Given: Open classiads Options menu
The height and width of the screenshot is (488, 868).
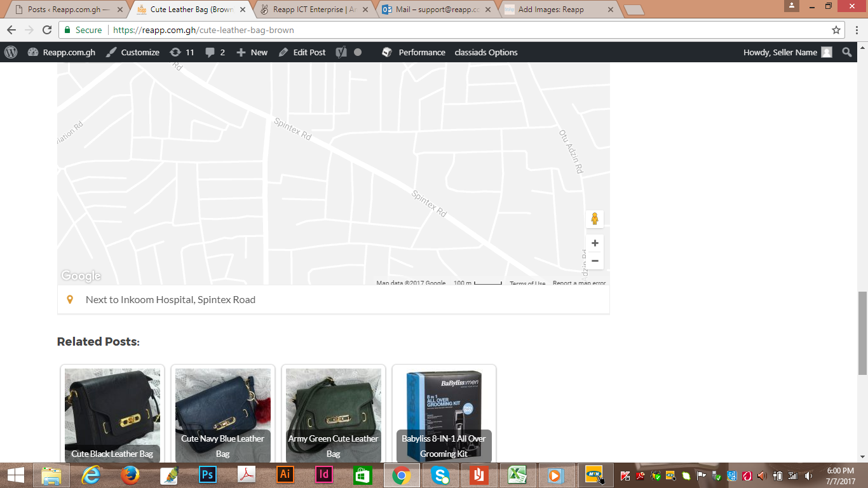Looking at the screenshot, I should coord(486,52).
